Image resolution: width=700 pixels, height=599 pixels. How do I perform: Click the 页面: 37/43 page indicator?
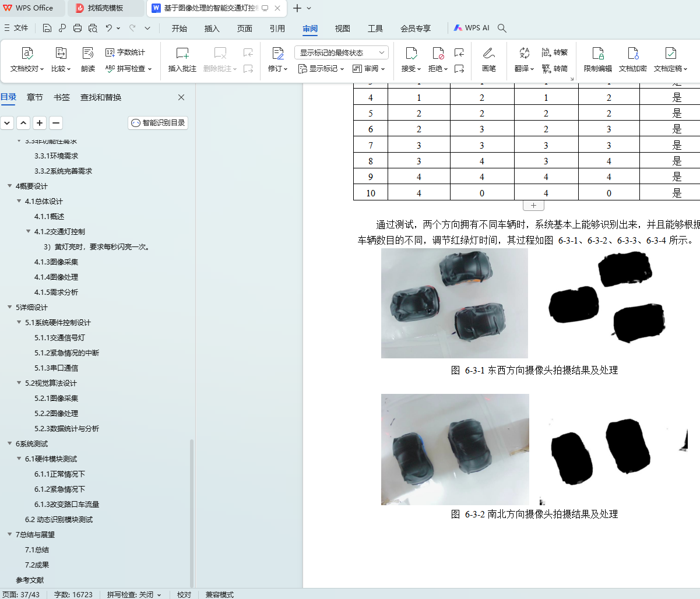21,594
